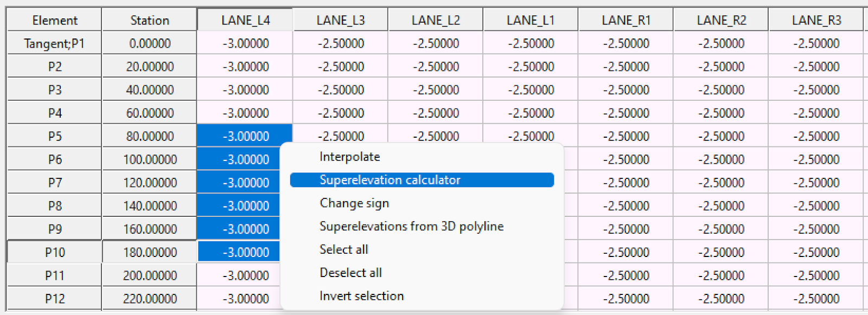868x315 pixels.
Task: Select the Tangent;P1 row header
Action: 55,43
